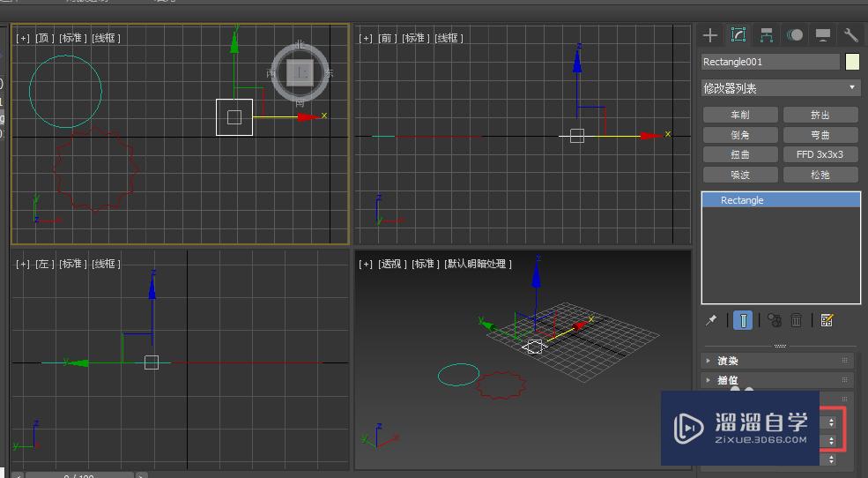This screenshot has width=868, height=478.
Task: Open the [前] view label menu
Action: click(388, 38)
